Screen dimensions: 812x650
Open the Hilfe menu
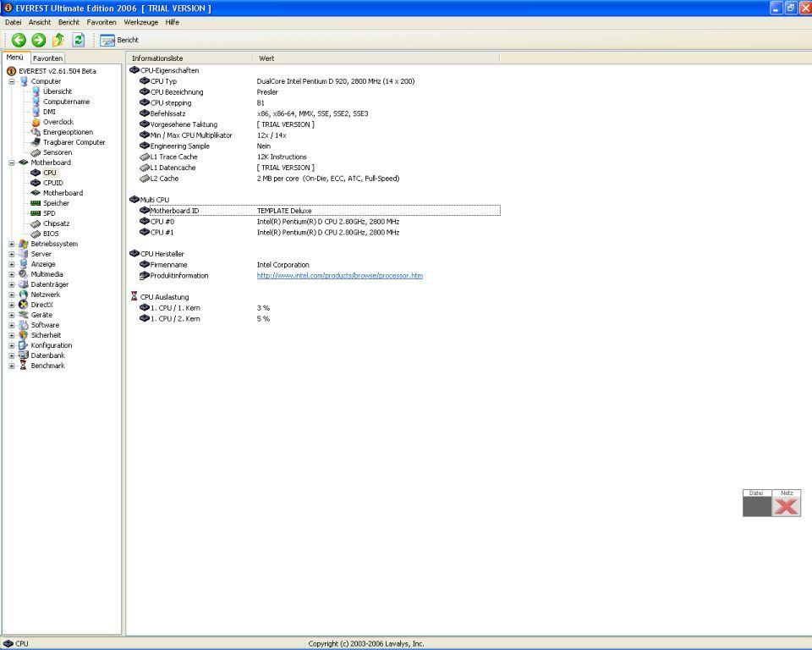tap(173, 22)
